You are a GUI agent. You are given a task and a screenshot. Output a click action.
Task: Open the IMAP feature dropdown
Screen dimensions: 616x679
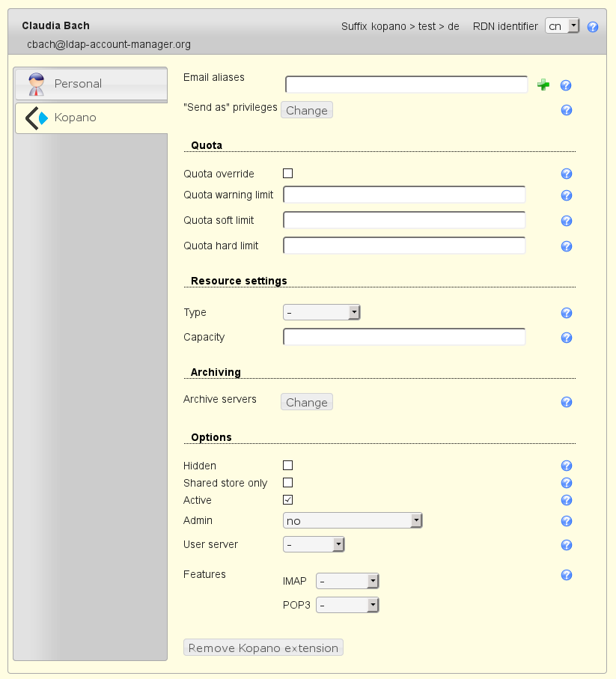pyautogui.click(x=347, y=582)
